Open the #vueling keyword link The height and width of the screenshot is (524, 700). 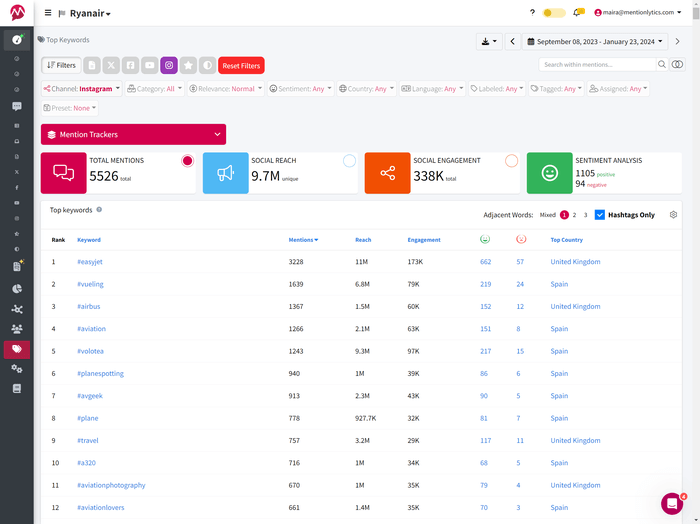point(90,284)
